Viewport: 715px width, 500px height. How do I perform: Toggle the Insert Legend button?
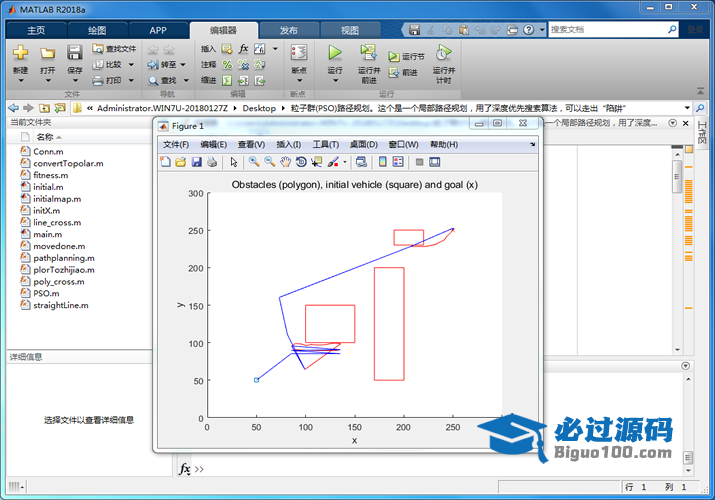point(397,162)
